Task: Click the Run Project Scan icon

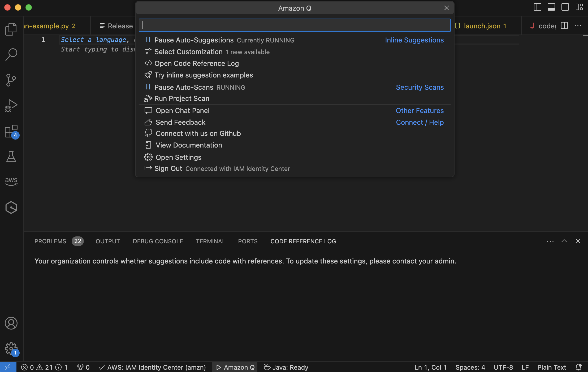Action: tap(148, 98)
